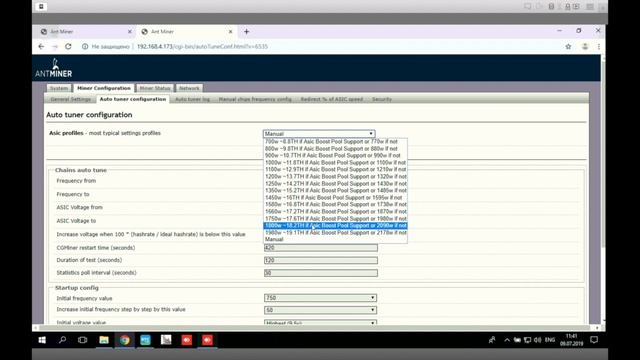Screen dimensions: 640x360
Task: Open the Auto tuner log sub-tab
Action: tap(192, 99)
